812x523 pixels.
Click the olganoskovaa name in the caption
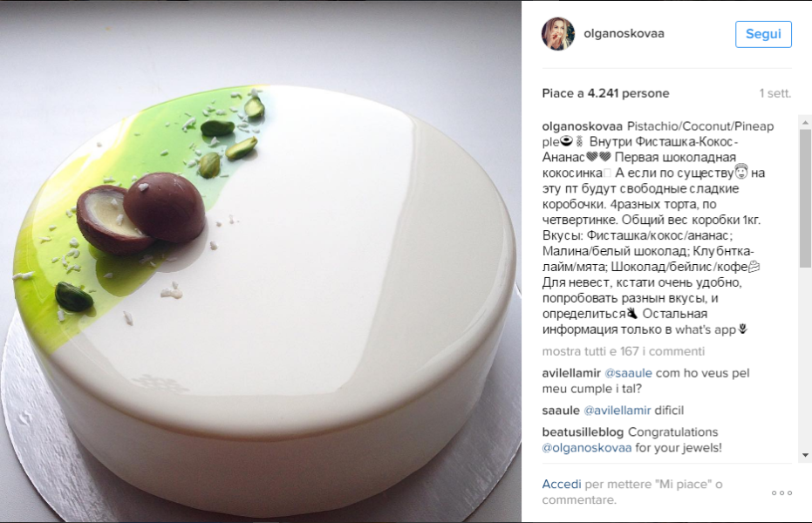pos(582,126)
